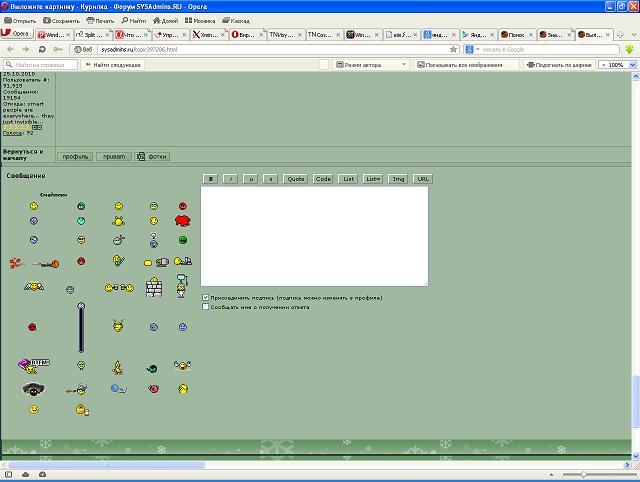The width and height of the screenshot is (640, 482).
Task: Open a new tab with plus icon
Action: [x=620, y=35]
